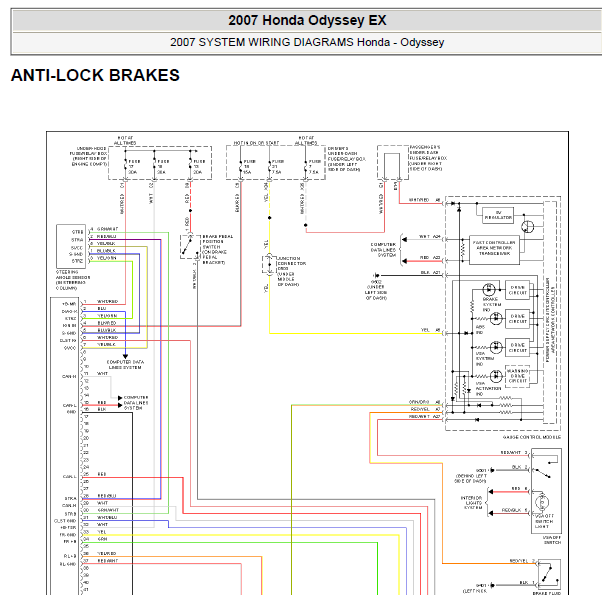602x595 pixels.
Task: Click the "ANTI-LOCK BRAKES" heading
Action: (x=95, y=75)
